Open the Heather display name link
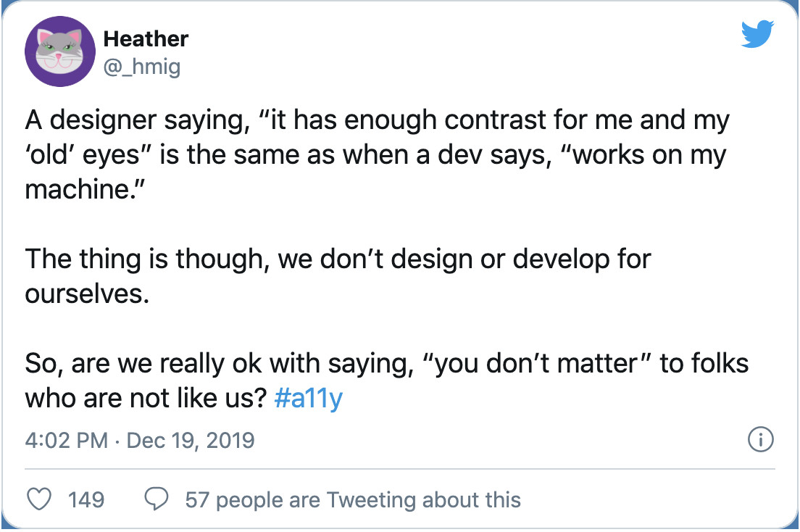800x532 pixels. click(x=146, y=39)
